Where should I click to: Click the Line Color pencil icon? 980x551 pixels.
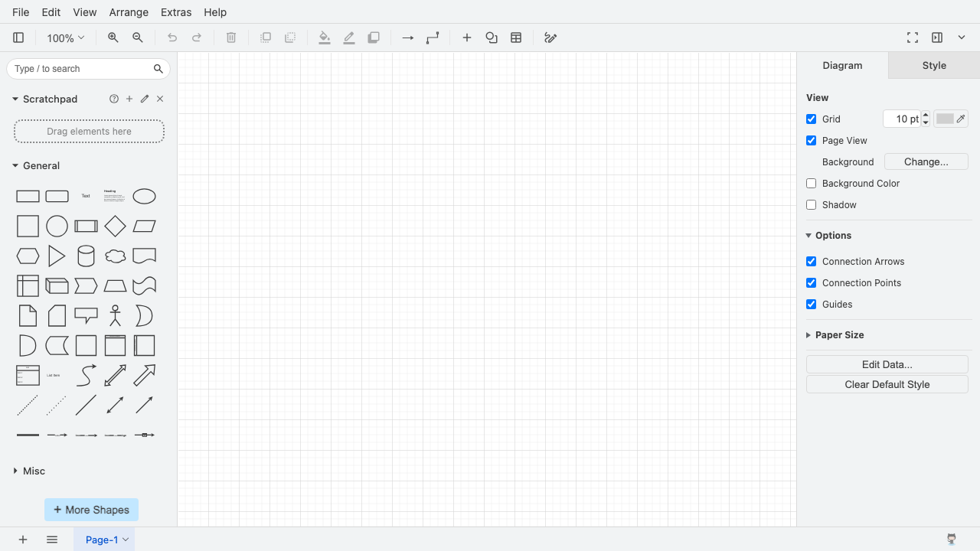click(x=349, y=37)
